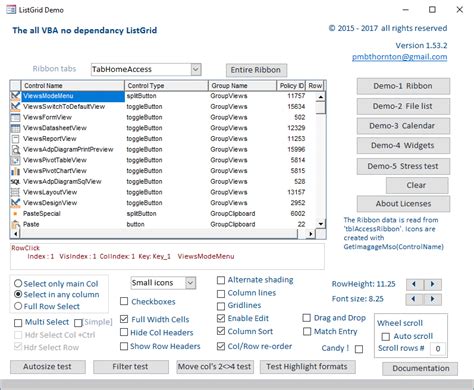The height and width of the screenshot is (390, 474).
Task: Toggle Col/Row re-order checkbox
Action: 221,346
